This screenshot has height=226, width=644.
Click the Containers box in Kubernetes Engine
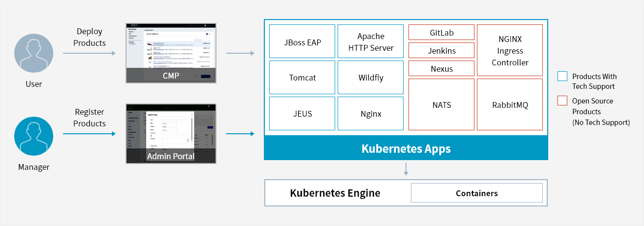pyautogui.click(x=477, y=193)
